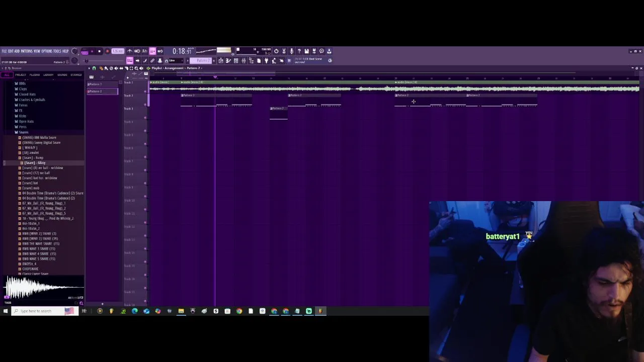Open the VIEW menu
The width and height of the screenshot is (644, 362).
click(x=37, y=51)
